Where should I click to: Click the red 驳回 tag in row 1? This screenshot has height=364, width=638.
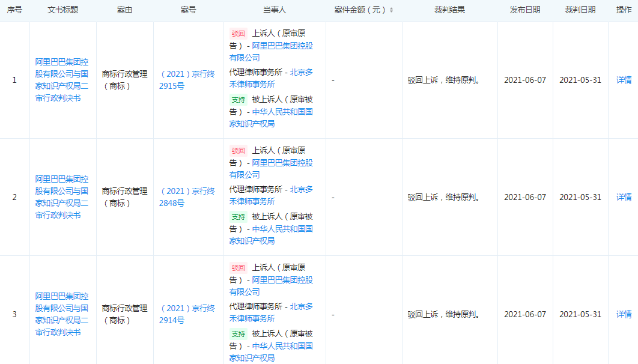click(x=238, y=34)
